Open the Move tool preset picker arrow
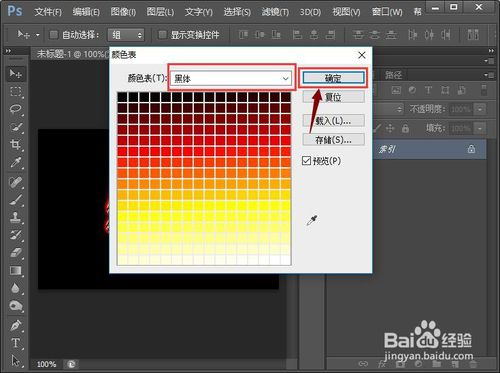The height and width of the screenshot is (373, 500). 38,35
